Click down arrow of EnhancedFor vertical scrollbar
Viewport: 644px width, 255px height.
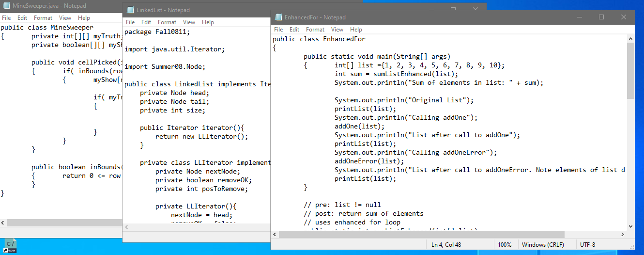click(x=630, y=226)
